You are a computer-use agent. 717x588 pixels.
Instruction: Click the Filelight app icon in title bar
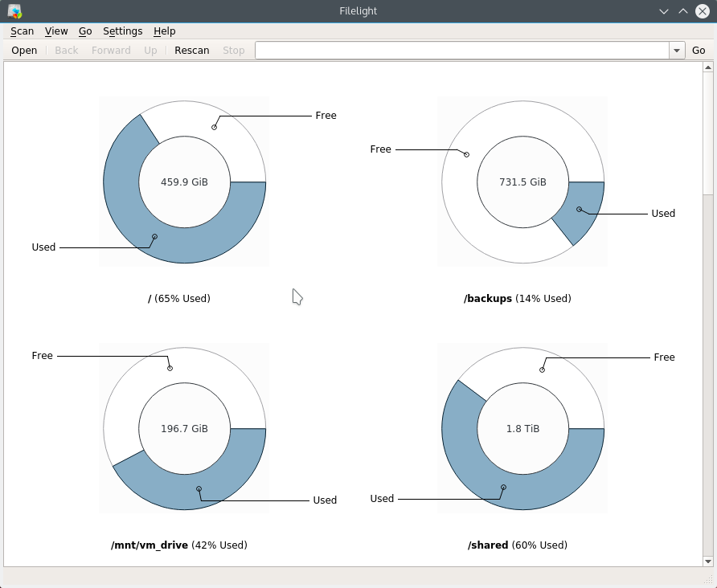[14, 11]
